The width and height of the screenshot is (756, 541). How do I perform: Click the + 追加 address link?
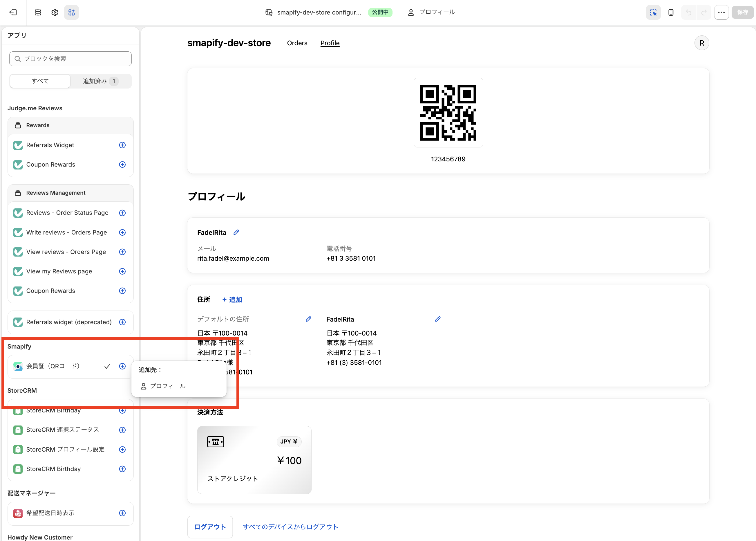[232, 300]
